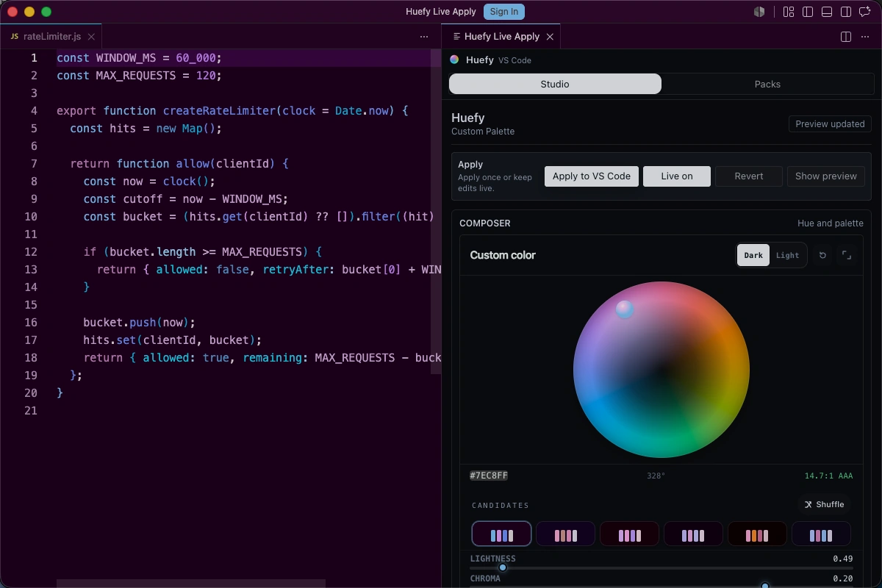This screenshot has height=588, width=882.
Task: Click the Revert button
Action: pyautogui.click(x=749, y=176)
